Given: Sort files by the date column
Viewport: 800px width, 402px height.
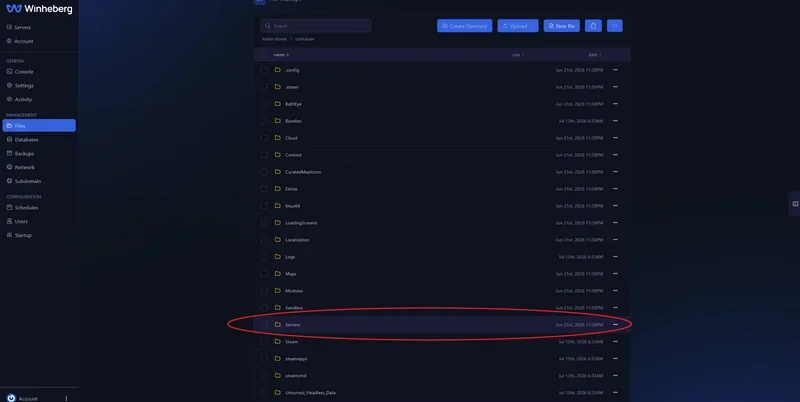Looking at the screenshot, I should [594, 55].
